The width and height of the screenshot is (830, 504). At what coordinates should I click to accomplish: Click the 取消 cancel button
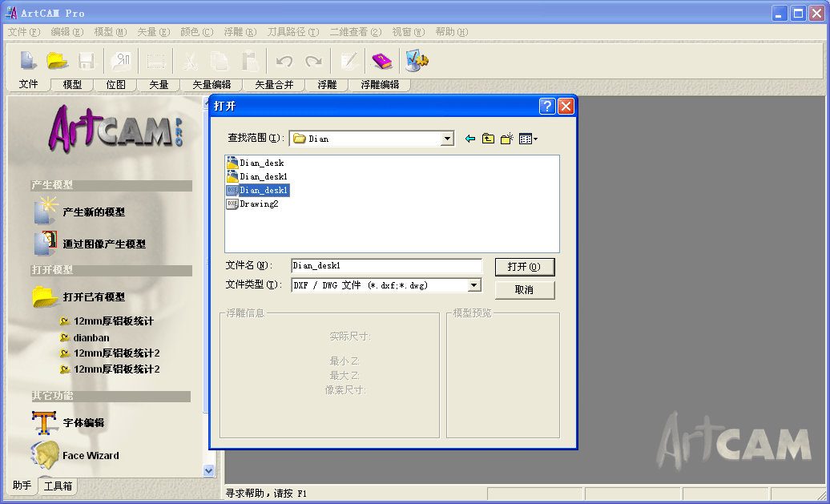click(525, 290)
